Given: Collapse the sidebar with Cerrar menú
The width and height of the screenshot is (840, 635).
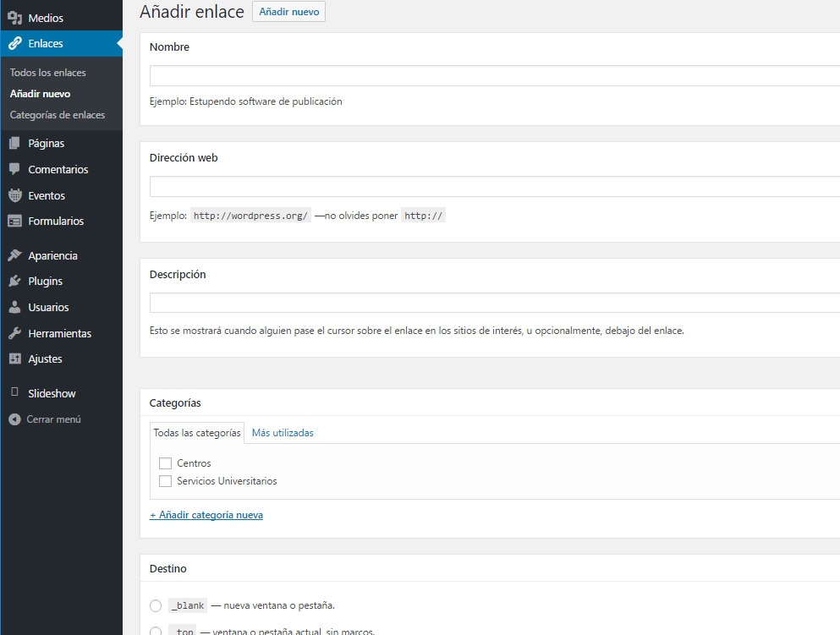Looking at the screenshot, I should (x=53, y=419).
